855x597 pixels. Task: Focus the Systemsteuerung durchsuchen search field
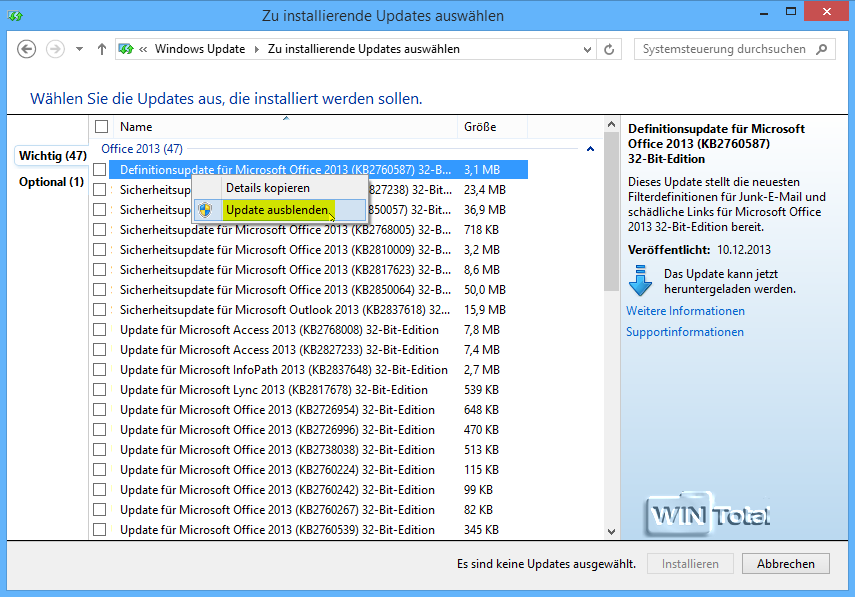(x=734, y=49)
